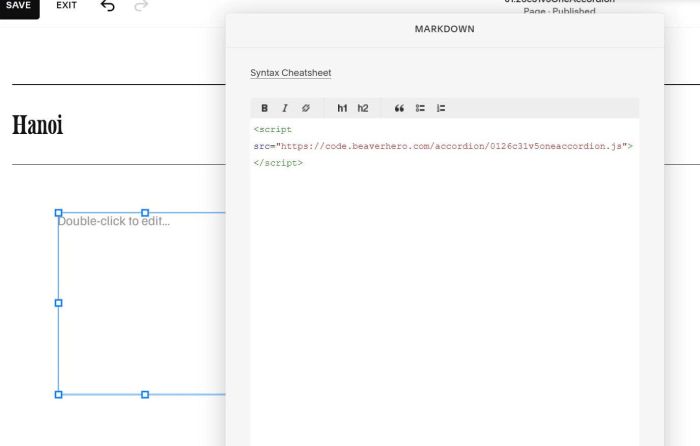Viewport: 700px width, 446px height.
Task: Undo the last change
Action: click(108, 6)
